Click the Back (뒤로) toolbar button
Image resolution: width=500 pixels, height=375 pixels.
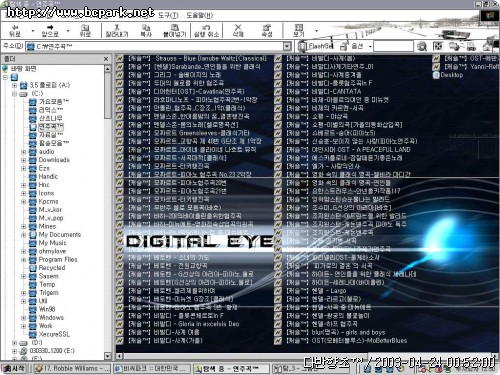(x=15, y=30)
